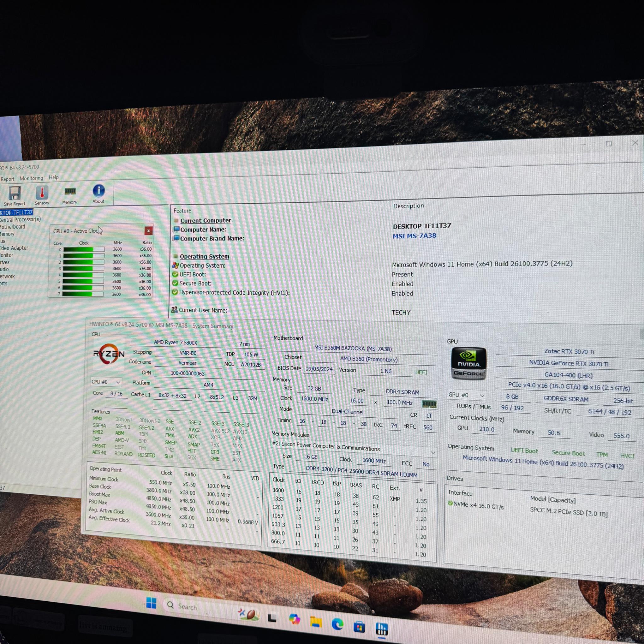Open Microsoft Store from the taskbar
The width and height of the screenshot is (644, 644).
tap(359, 627)
